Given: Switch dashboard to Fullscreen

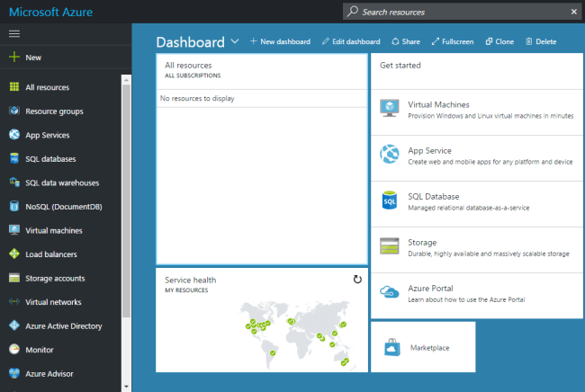Looking at the screenshot, I should coord(453,41).
